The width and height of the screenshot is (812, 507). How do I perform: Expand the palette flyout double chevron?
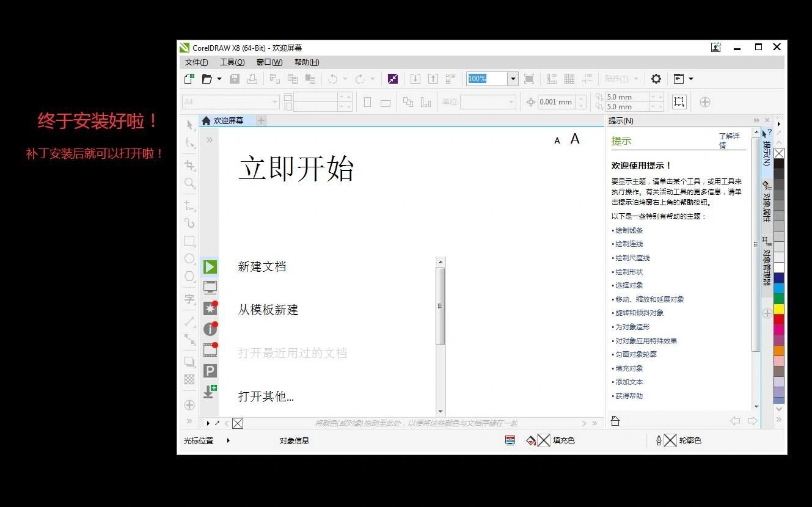click(x=779, y=420)
